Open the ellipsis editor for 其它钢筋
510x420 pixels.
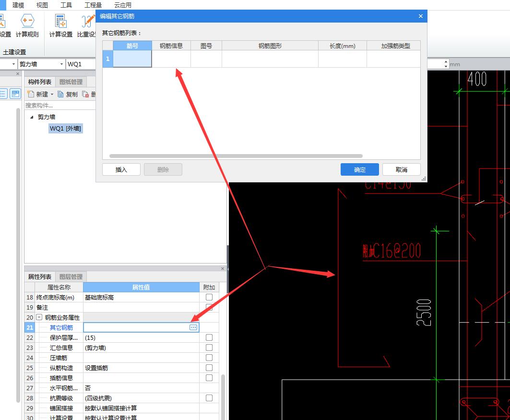(193, 327)
